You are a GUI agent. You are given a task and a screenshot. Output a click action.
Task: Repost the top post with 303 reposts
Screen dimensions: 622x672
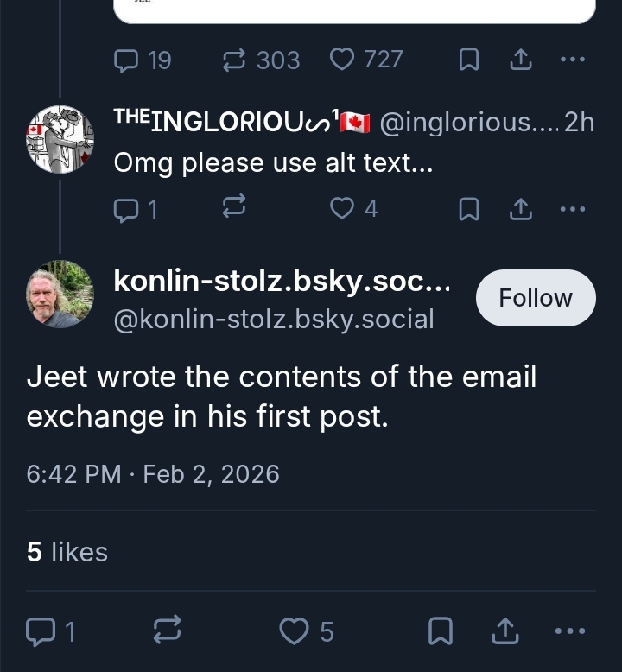click(x=234, y=60)
